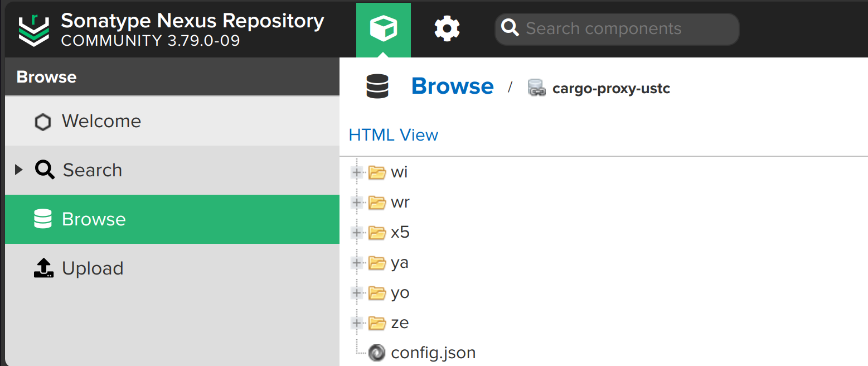Open the administration gear icon

coord(447,28)
